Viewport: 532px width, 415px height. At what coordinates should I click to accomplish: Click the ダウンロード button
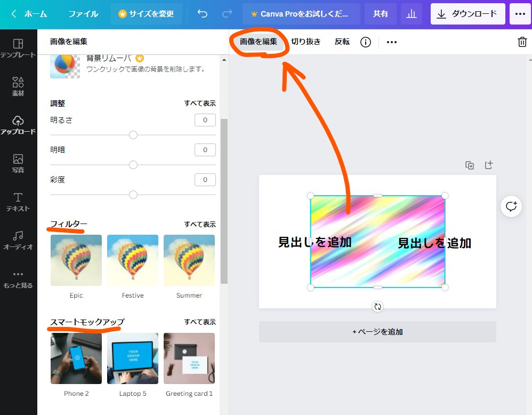[468, 14]
